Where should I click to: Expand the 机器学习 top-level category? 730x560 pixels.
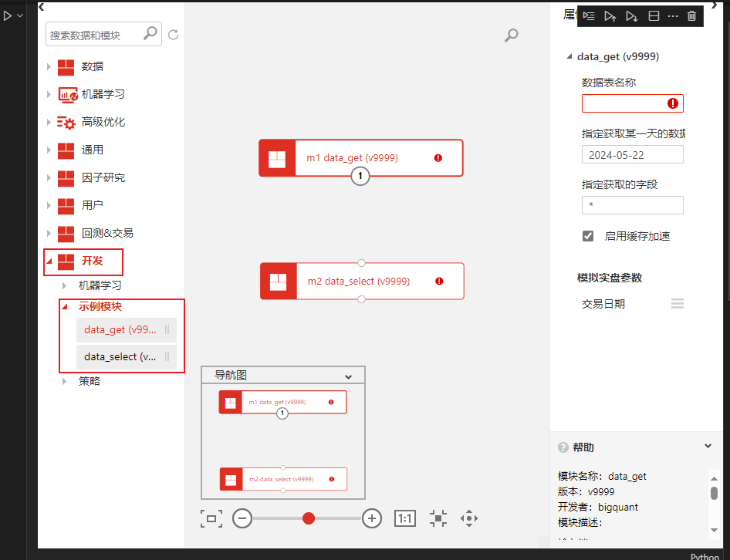pos(103,94)
